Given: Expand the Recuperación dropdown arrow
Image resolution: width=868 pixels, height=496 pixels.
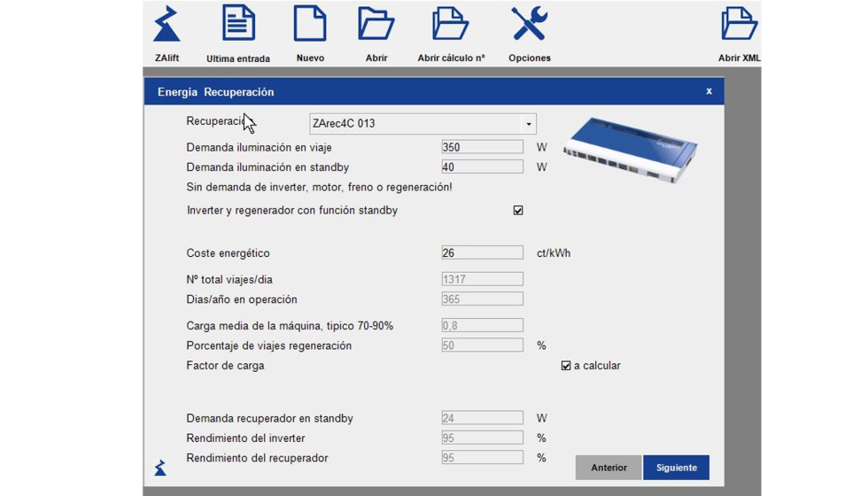Looking at the screenshot, I should 528,124.
